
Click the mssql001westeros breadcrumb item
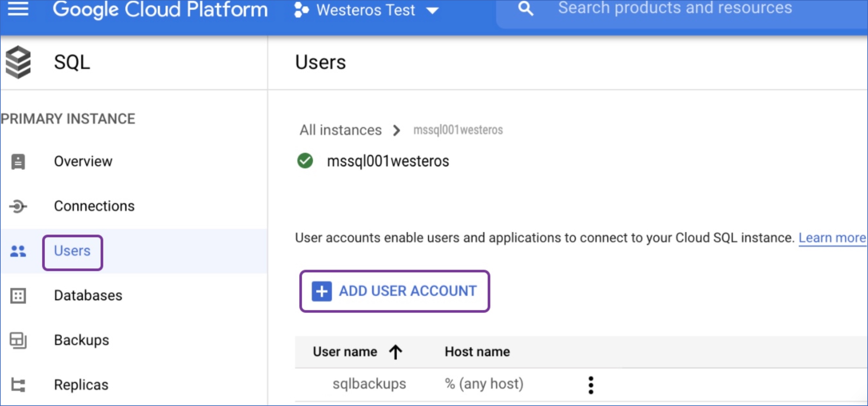pos(458,130)
